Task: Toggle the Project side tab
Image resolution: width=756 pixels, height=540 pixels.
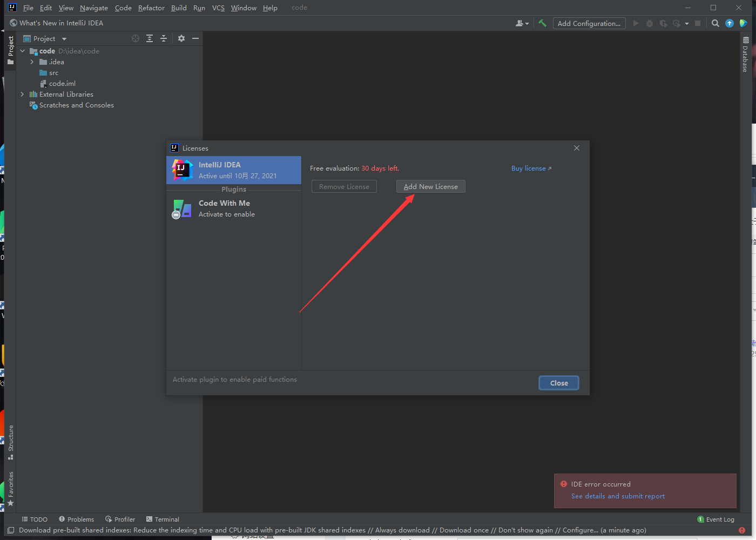Action: pyautogui.click(x=10, y=50)
